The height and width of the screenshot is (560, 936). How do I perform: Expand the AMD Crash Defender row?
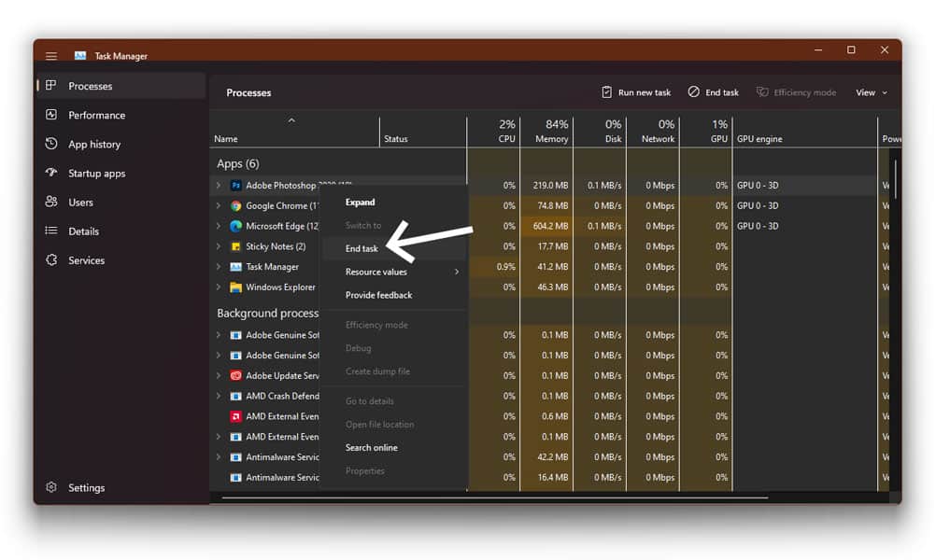click(219, 396)
